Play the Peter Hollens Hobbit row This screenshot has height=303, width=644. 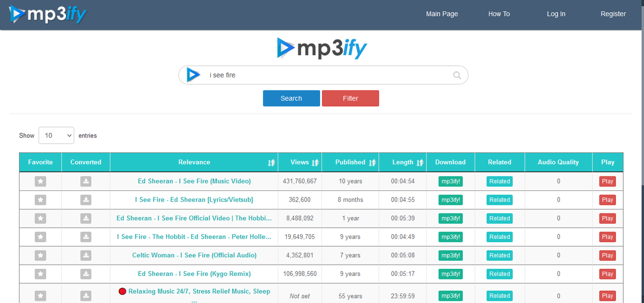click(x=607, y=237)
